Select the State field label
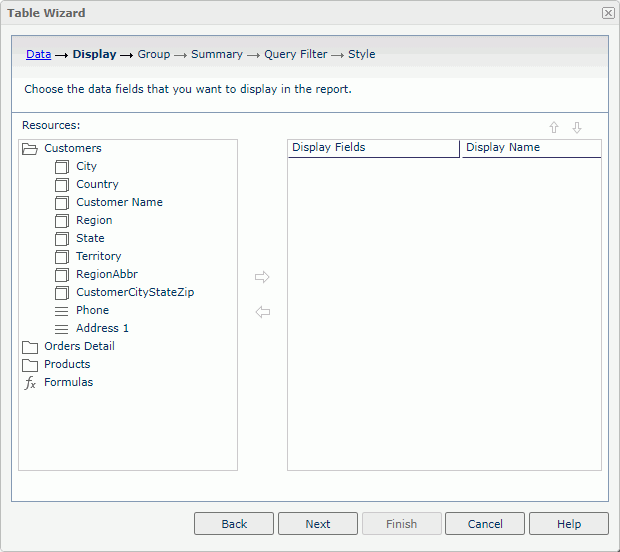Screen dimensions: 620x552 click(x=90, y=238)
